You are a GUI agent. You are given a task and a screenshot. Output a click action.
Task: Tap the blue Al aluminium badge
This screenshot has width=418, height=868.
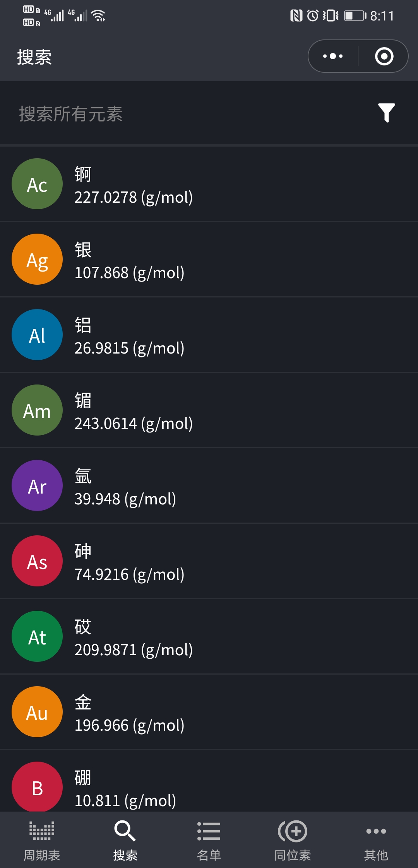[37, 335]
